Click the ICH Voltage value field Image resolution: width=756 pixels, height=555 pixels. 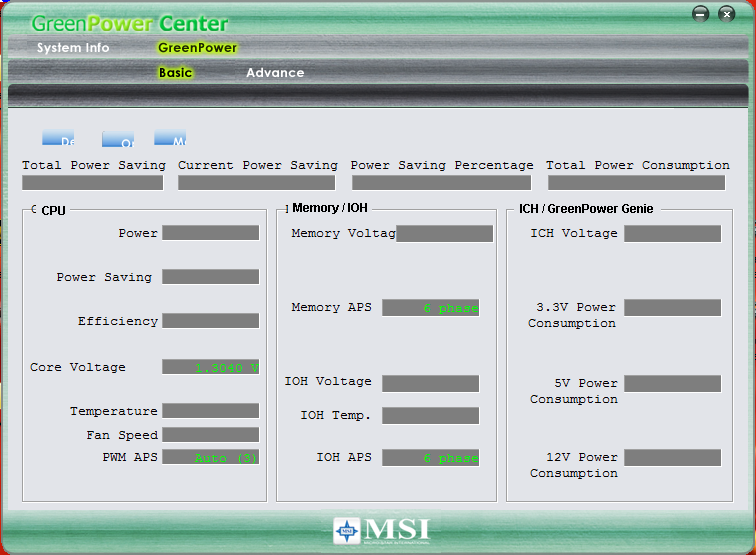(673, 233)
